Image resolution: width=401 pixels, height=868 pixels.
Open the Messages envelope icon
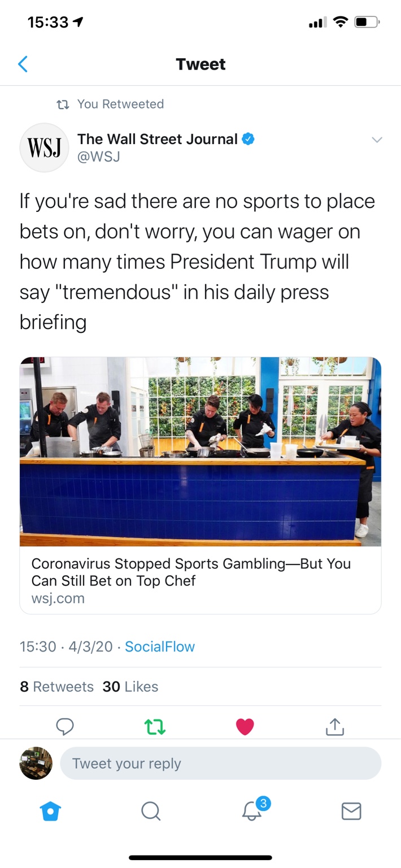tap(351, 811)
